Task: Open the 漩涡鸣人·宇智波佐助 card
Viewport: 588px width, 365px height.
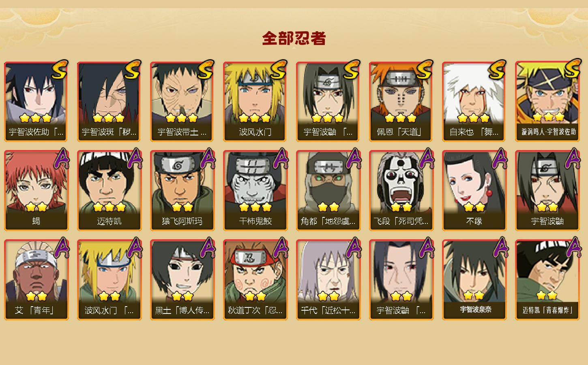Action: (x=547, y=101)
